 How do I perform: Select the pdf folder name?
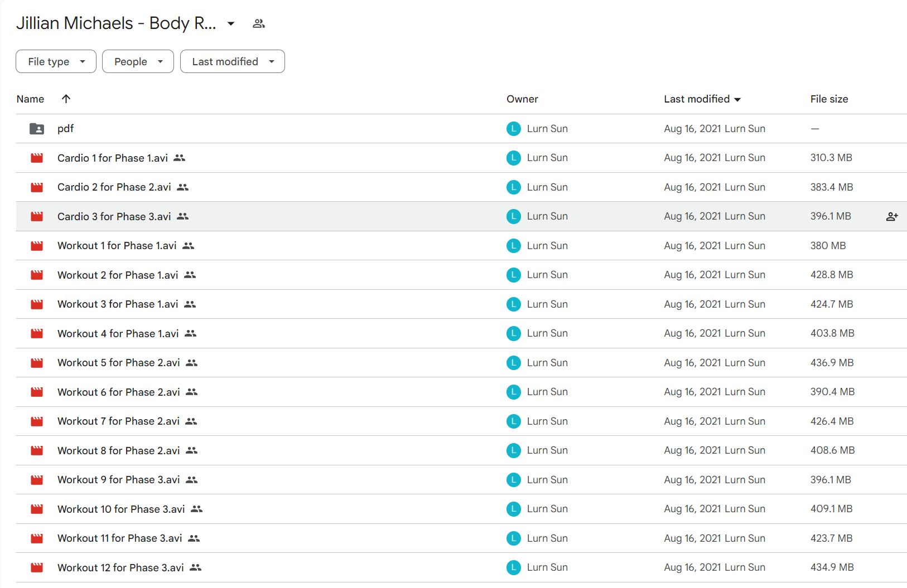(65, 129)
